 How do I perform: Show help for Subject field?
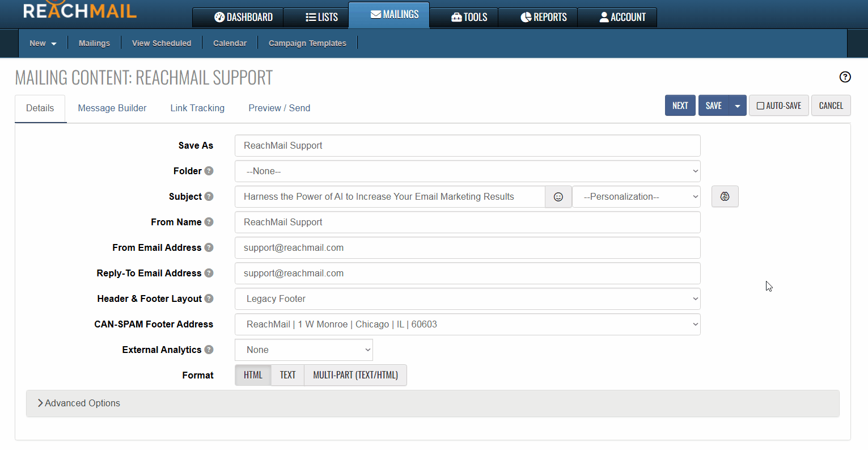tap(209, 196)
